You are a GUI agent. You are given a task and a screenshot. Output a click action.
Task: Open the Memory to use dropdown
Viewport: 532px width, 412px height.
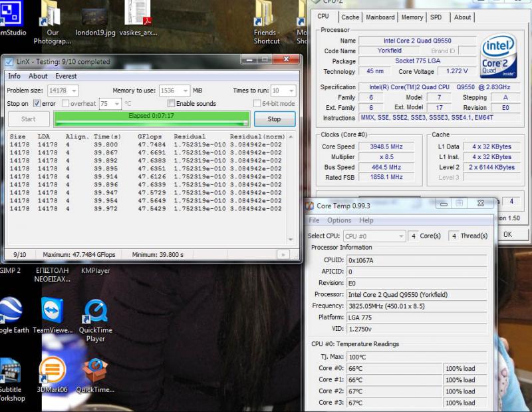[x=186, y=91]
